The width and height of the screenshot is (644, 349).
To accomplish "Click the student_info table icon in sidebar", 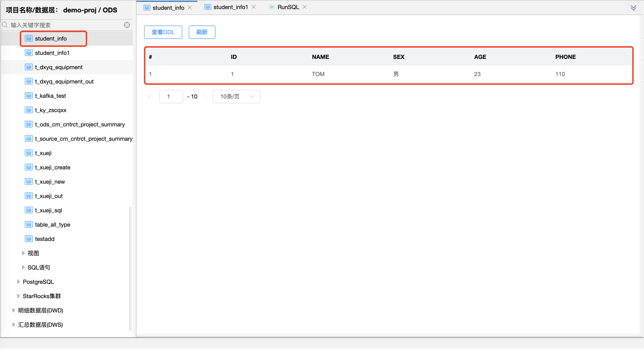I will tap(29, 38).
